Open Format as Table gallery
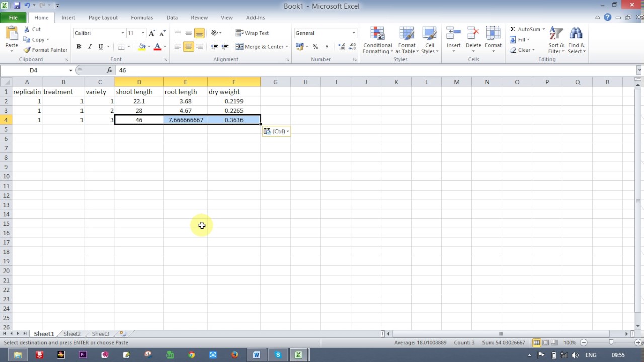 pos(407,40)
